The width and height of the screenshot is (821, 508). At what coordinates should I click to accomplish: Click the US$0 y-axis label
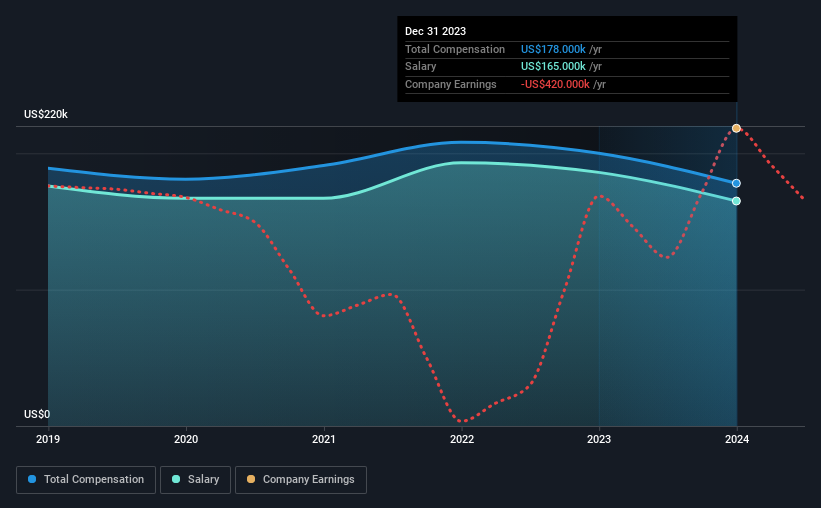tap(37, 414)
